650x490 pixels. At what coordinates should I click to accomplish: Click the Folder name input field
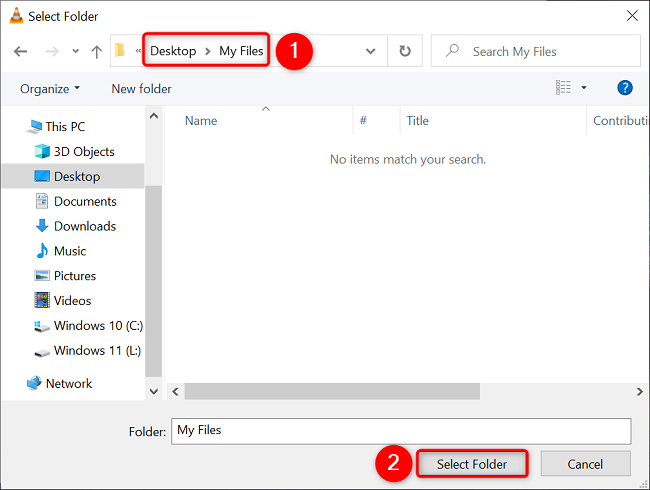(x=400, y=431)
